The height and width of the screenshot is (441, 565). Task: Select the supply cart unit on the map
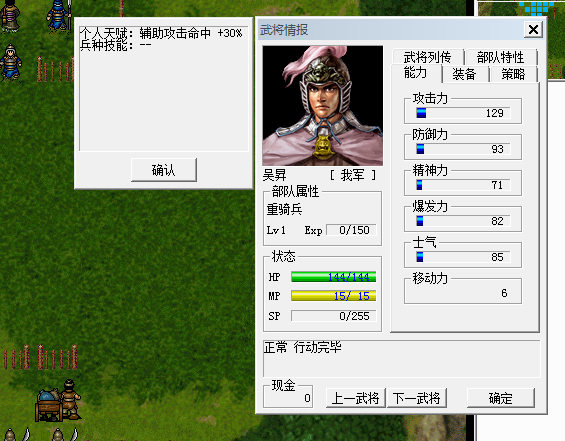[58, 400]
